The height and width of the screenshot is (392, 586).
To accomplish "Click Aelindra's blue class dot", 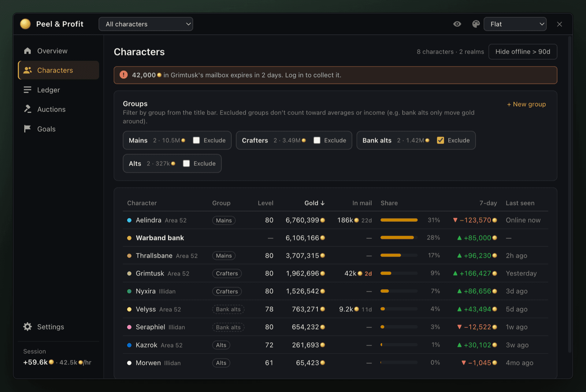I will click(x=129, y=220).
